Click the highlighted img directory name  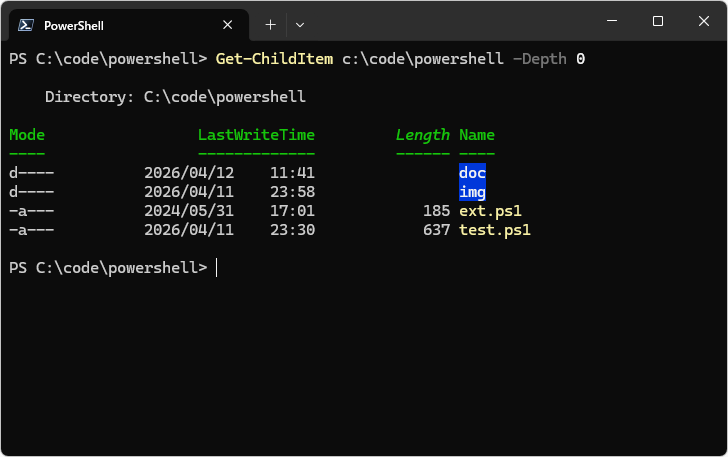[472, 192]
